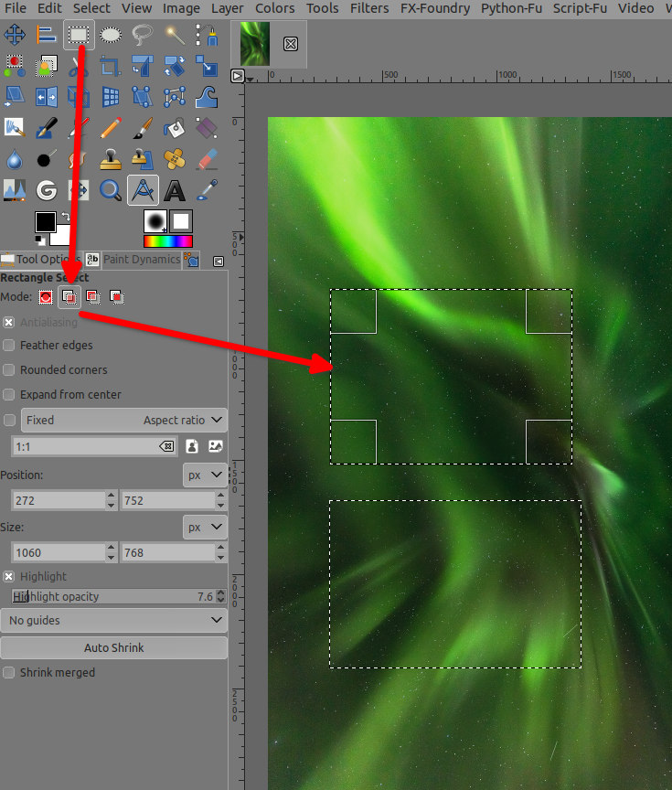Open the Select menu
Image resolution: width=672 pixels, height=790 pixels.
(x=91, y=8)
